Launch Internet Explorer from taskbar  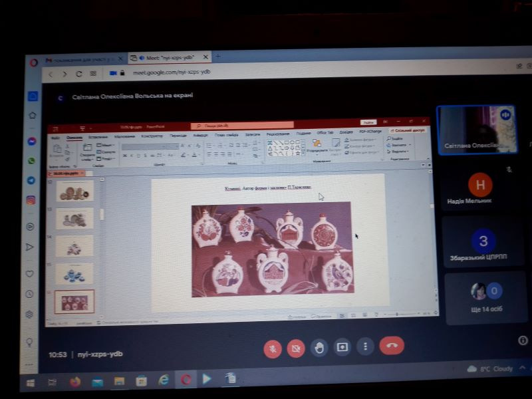(x=164, y=380)
